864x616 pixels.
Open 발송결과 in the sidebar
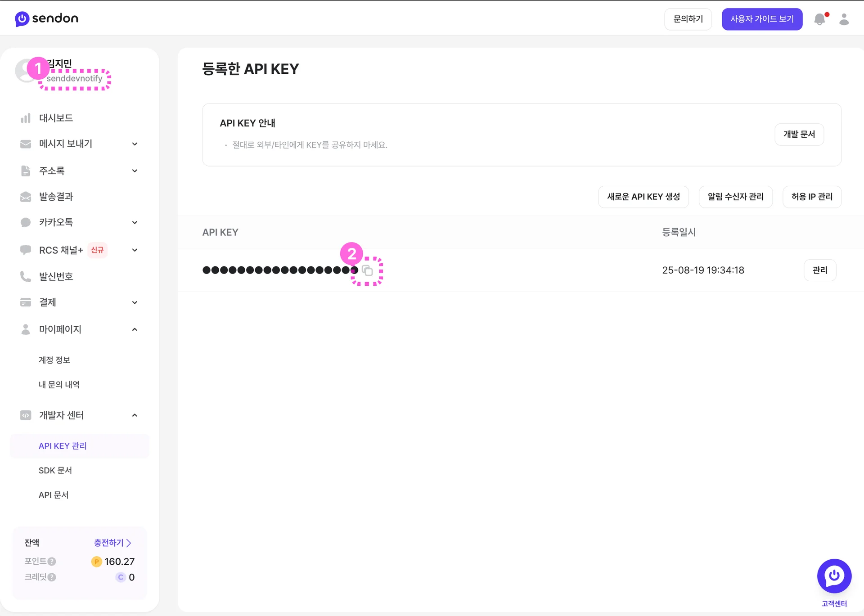coord(56,197)
